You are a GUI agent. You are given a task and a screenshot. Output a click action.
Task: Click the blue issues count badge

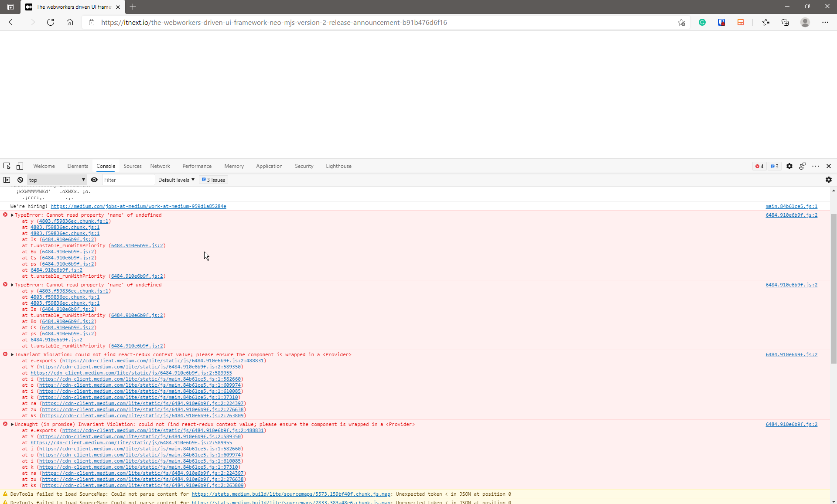(775, 166)
